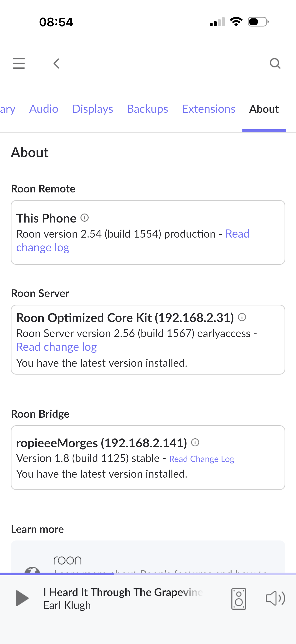Open search with magnifier icon
The width and height of the screenshot is (296, 644).
click(x=275, y=63)
